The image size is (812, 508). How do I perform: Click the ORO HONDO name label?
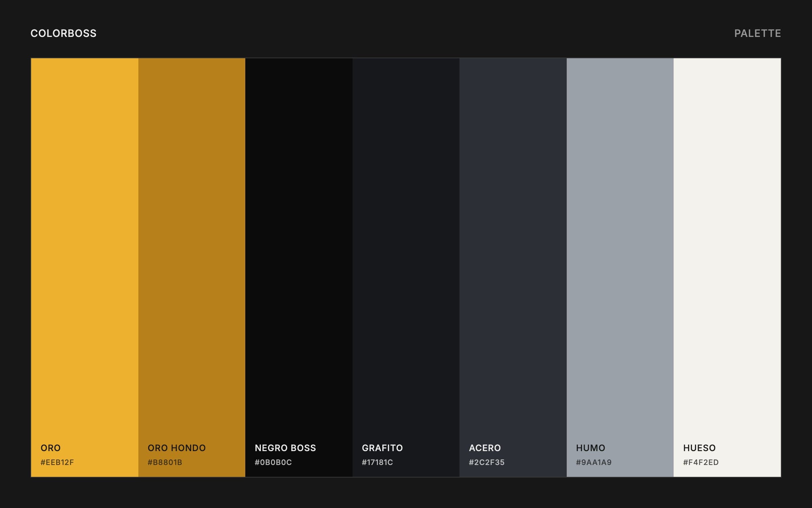[x=177, y=448]
